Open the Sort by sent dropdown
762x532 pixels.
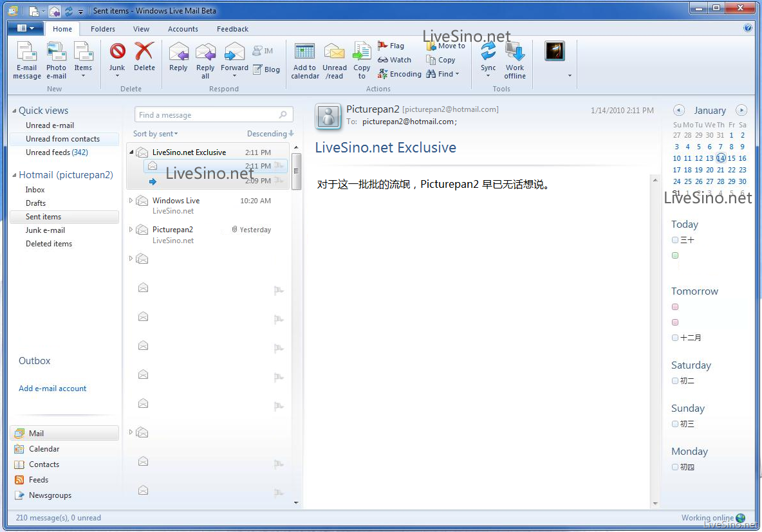156,134
